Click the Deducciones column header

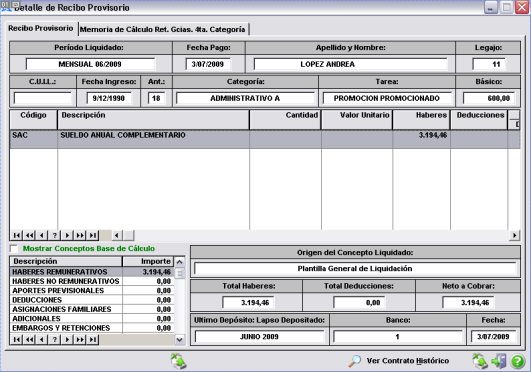479,119
